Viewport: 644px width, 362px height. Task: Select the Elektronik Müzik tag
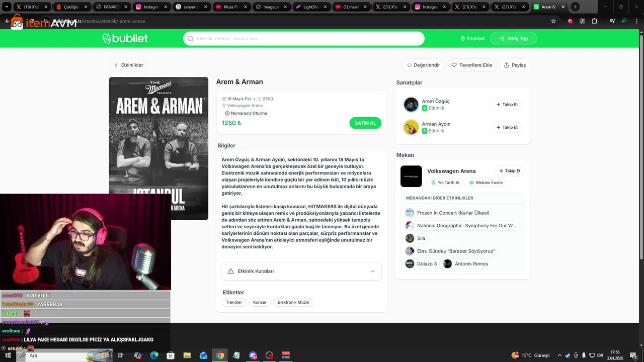[x=293, y=302]
